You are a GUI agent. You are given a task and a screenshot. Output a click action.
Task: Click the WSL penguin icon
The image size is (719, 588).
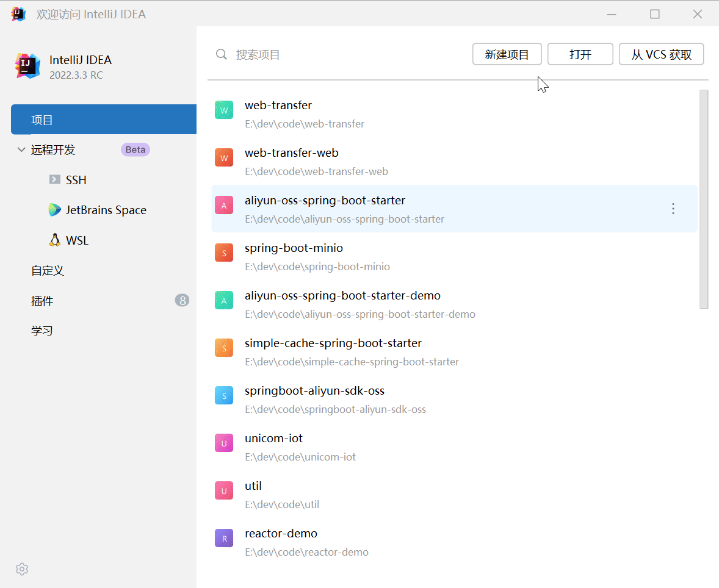coord(54,240)
